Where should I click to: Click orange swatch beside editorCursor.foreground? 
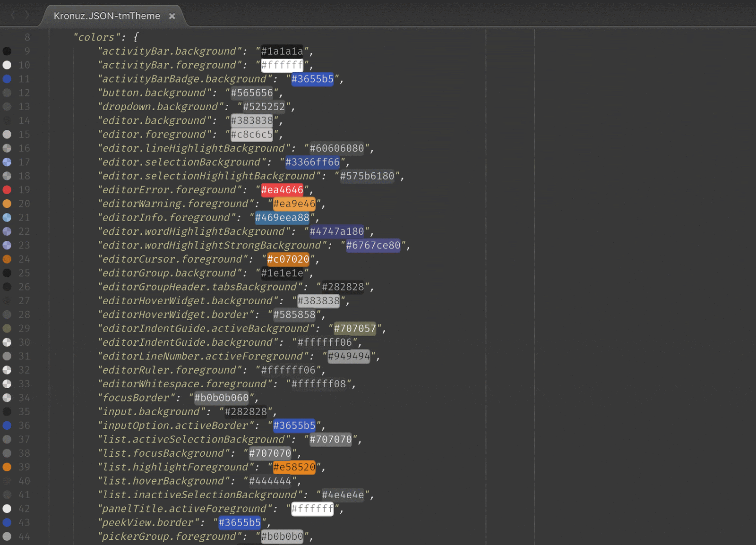pos(8,259)
